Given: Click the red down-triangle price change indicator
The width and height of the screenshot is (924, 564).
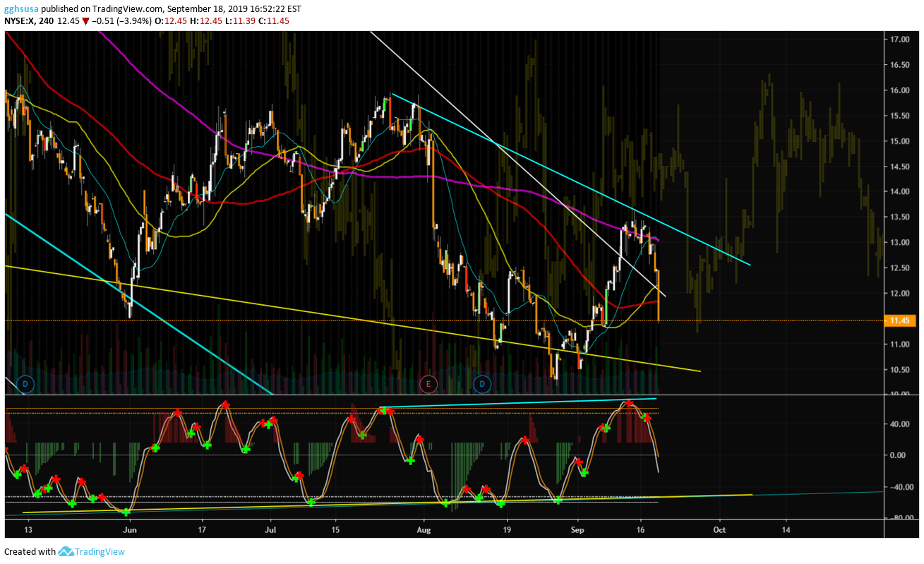Looking at the screenshot, I should [85, 21].
